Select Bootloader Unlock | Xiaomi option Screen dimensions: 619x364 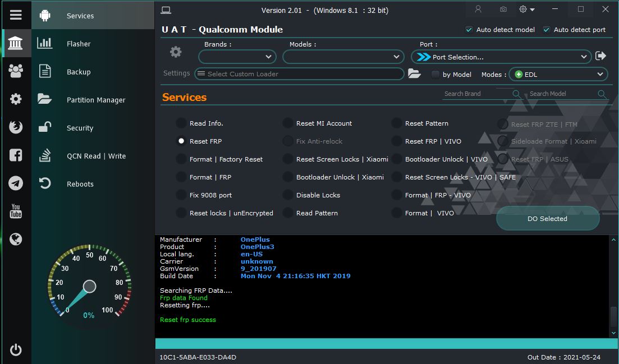(287, 177)
